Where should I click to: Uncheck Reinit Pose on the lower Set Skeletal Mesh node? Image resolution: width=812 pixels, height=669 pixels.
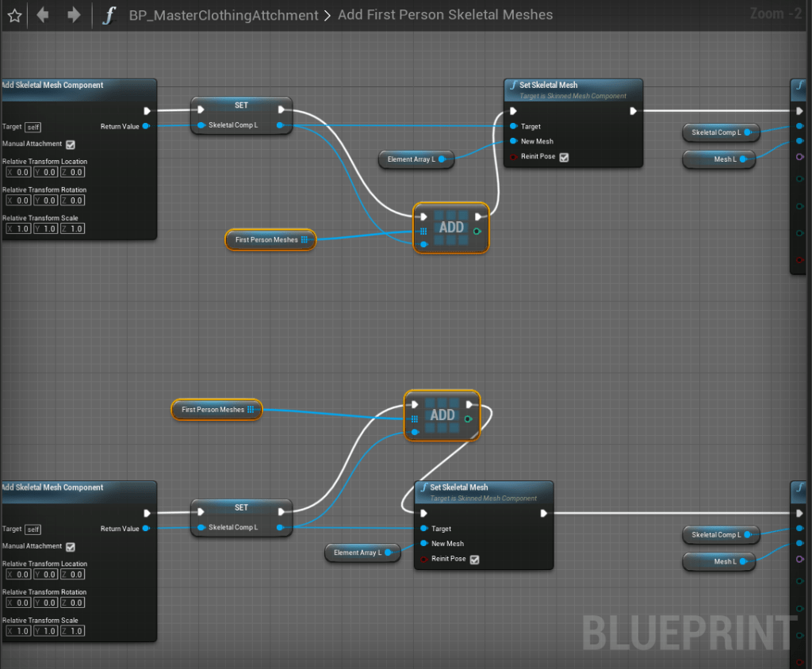click(x=474, y=560)
